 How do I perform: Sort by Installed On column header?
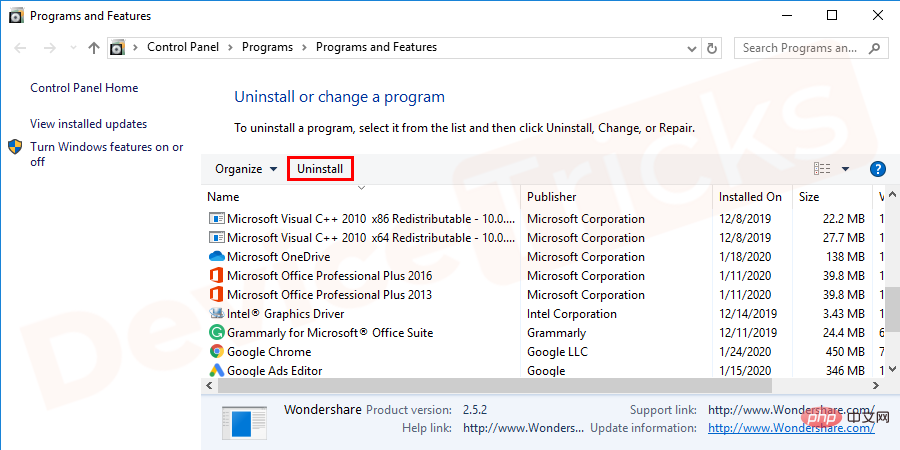point(752,197)
